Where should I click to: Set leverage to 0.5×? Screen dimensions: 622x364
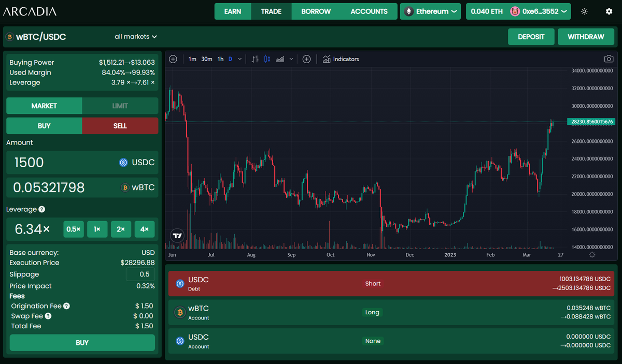click(74, 229)
